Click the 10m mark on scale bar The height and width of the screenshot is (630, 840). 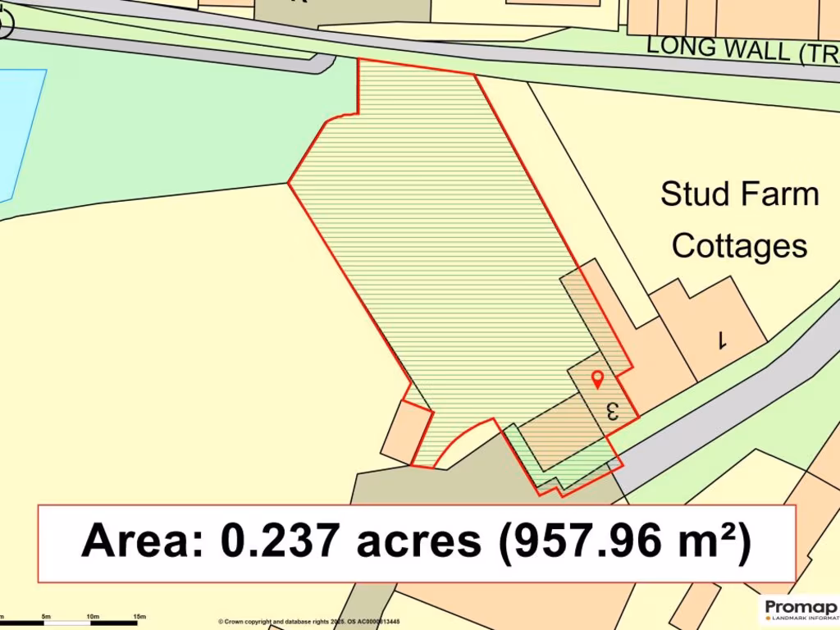[x=93, y=616]
